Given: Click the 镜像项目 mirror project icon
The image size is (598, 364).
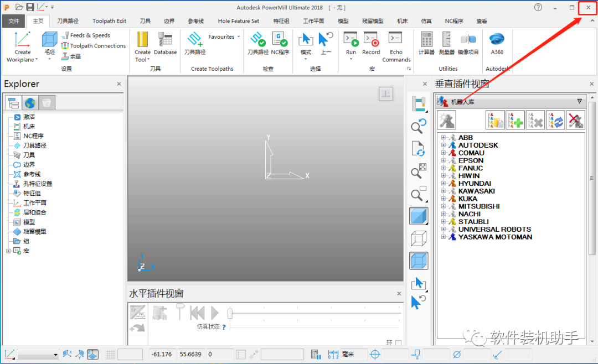Looking at the screenshot, I should (468, 40).
